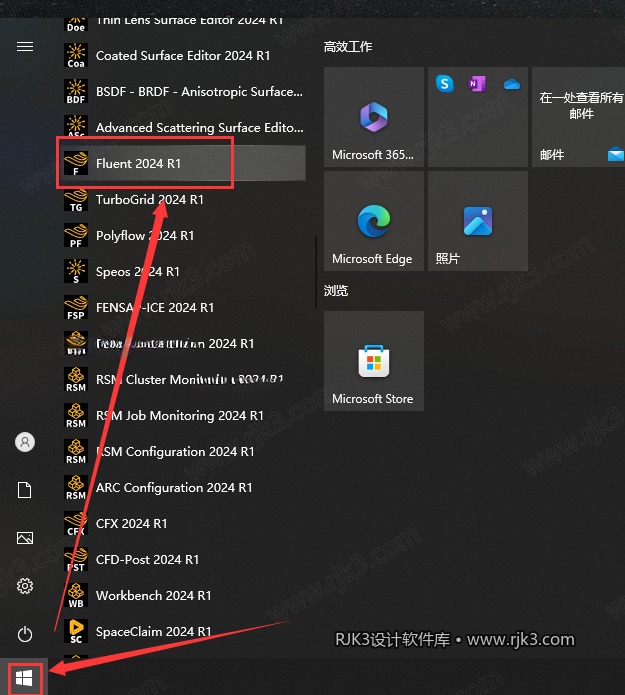Click the app list scrollbar
Image resolution: width=625 pixels, height=695 pixels.
point(316,271)
